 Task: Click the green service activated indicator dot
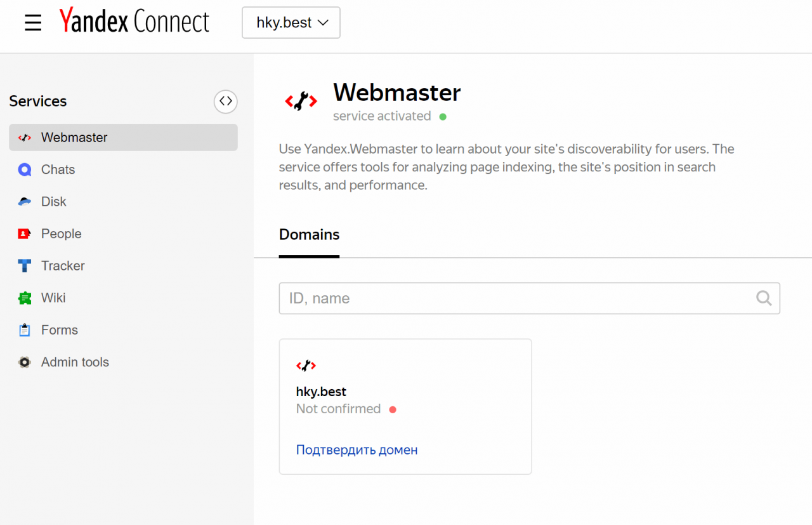[443, 117]
